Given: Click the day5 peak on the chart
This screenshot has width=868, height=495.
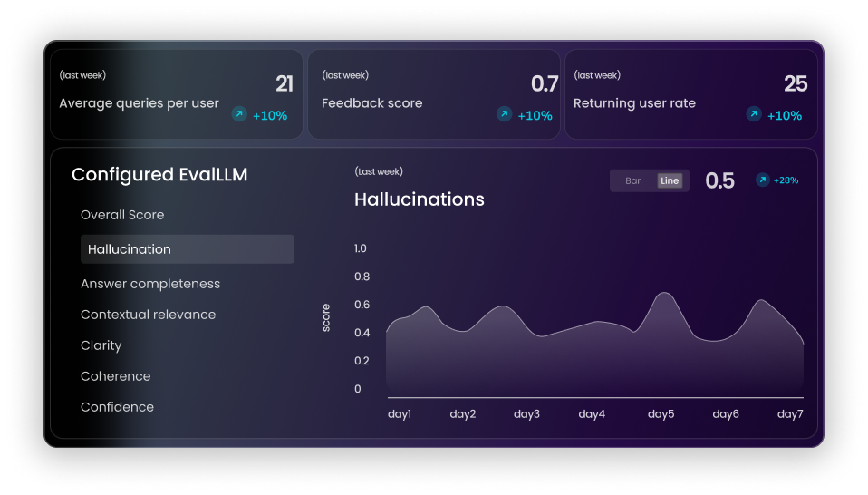Looking at the screenshot, I should click(663, 294).
